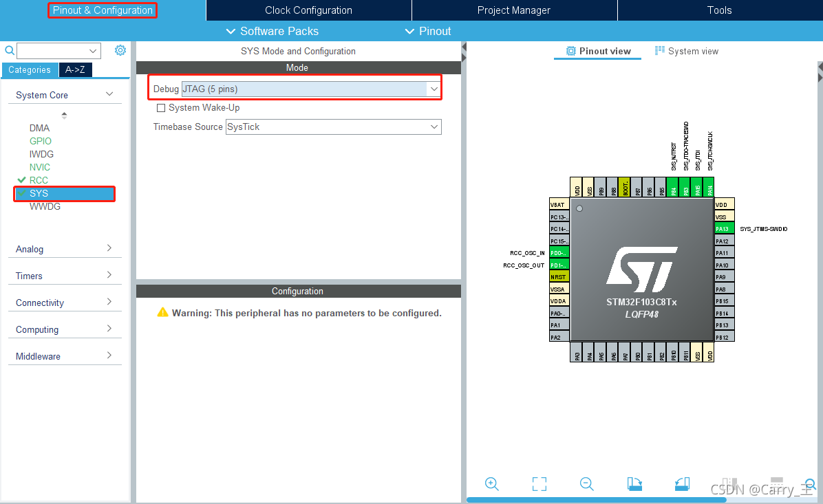Click the BOOT pin on chip top
Viewport: 823px width, 504px height.
pyautogui.click(x=624, y=187)
